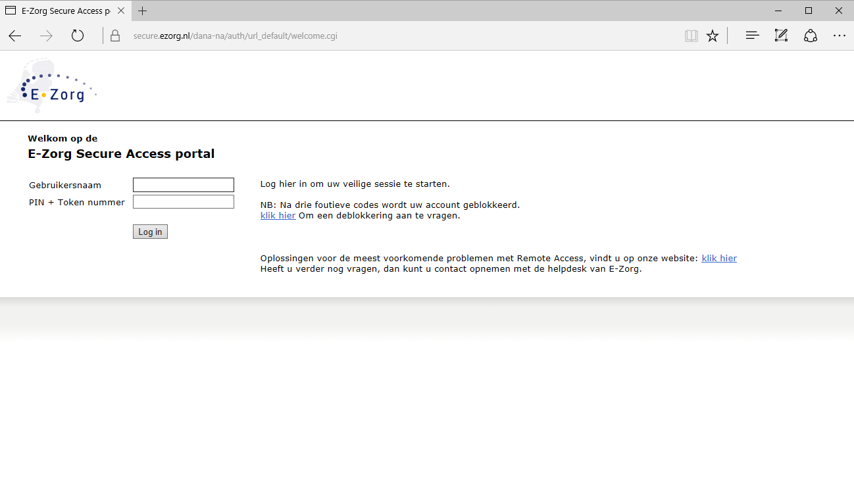The width and height of the screenshot is (854, 504).
Task: Minimize the browser window
Action: [x=779, y=11]
